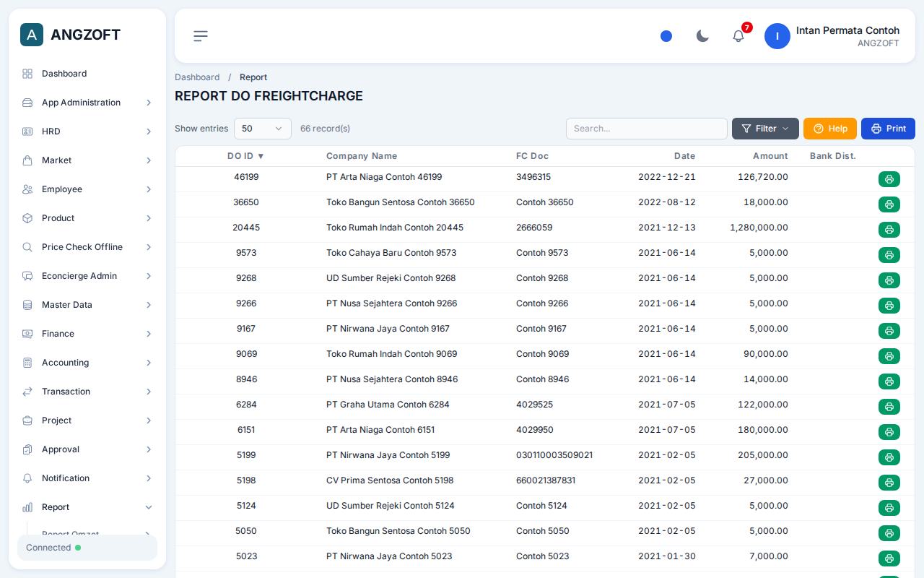Screen dimensions: 924x578
Task: Print row for DO ID 5199
Action: pos(889,457)
